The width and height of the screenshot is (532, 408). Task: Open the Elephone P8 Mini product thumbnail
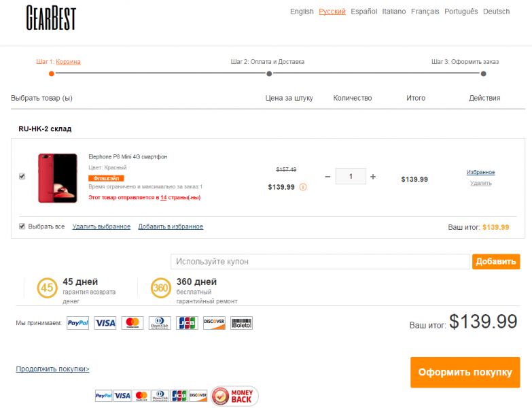[58, 178]
